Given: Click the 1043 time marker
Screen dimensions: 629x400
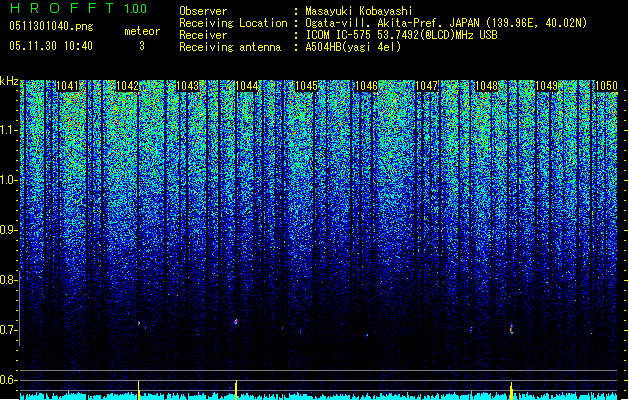Looking at the screenshot, I should coord(187,86).
